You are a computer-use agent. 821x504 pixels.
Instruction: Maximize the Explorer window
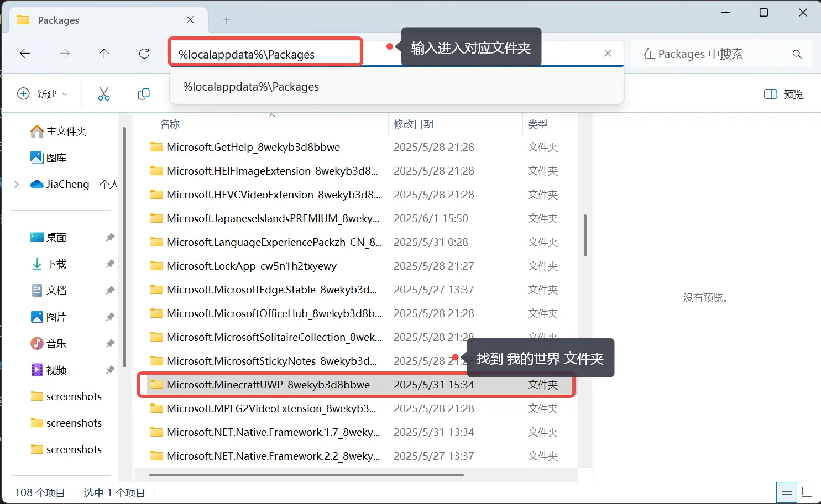pyautogui.click(x=764, y=12)
